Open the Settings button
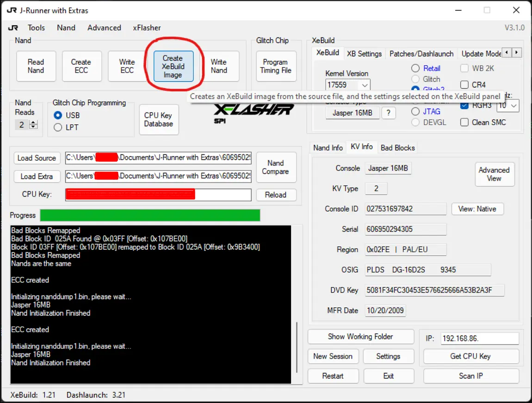This screenshot has width=532, height=403. point(389,357)
